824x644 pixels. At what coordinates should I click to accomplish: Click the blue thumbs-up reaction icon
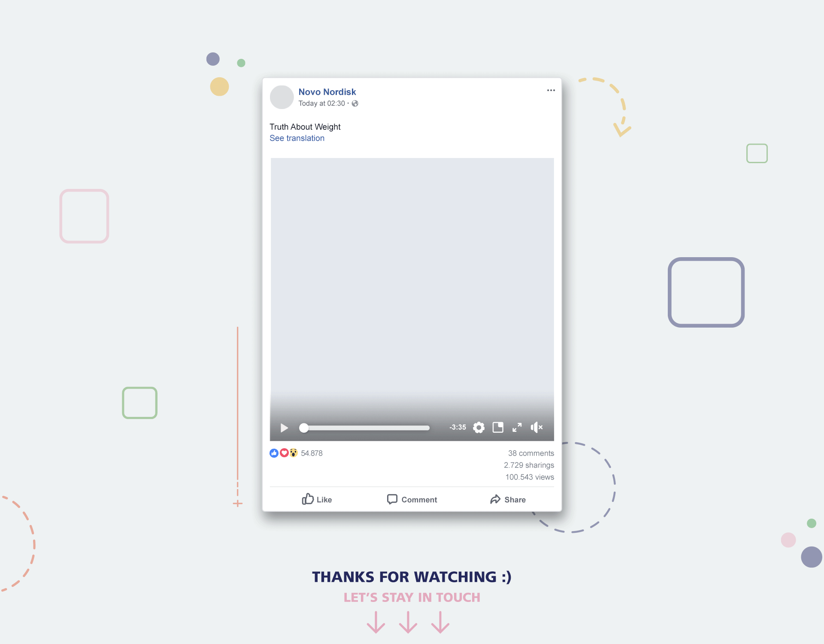[274, 453]
